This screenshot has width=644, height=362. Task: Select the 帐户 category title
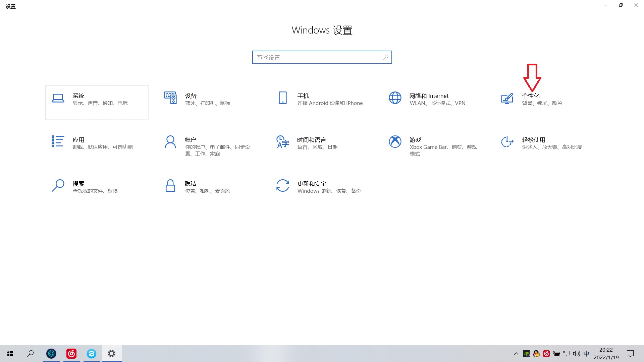pos(191,140)
